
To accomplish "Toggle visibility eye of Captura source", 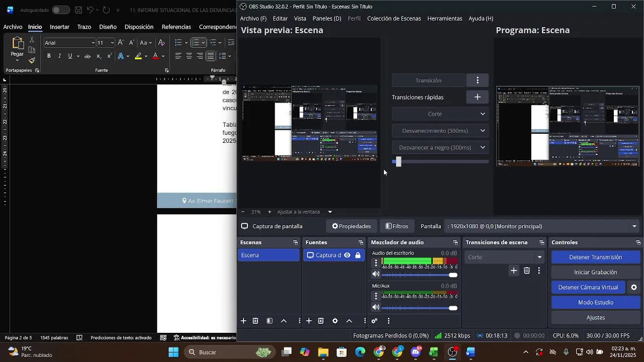I will tap(347, 255).
